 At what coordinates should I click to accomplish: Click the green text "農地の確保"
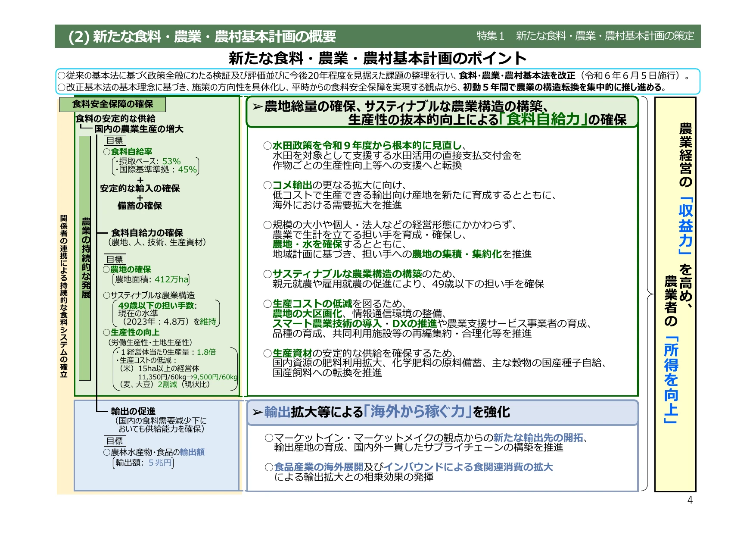131,269
